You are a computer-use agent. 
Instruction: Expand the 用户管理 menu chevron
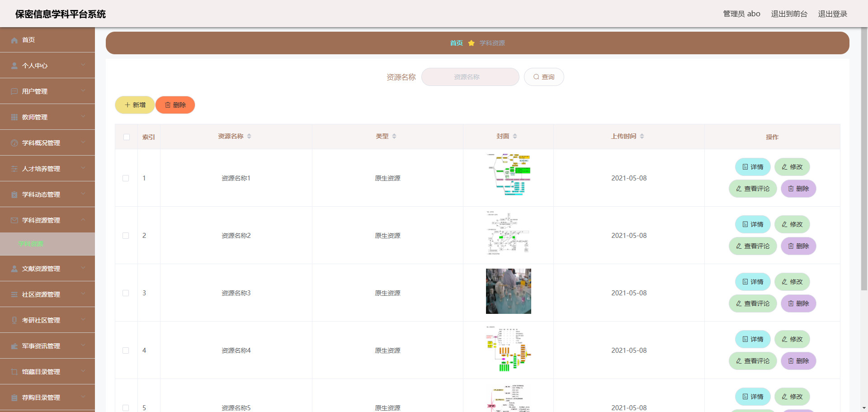[x=83, y=91]
